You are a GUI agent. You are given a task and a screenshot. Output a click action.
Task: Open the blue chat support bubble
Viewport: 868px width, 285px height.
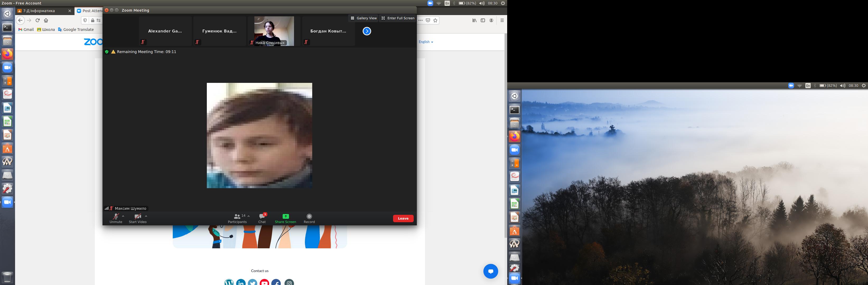tap(490, 271)
